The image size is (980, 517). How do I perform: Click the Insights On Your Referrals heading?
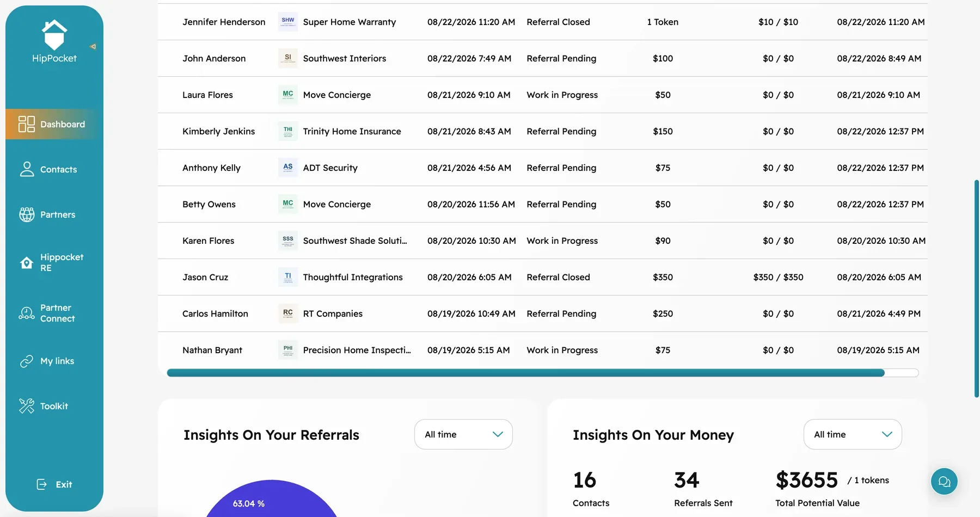pos(271,435)
